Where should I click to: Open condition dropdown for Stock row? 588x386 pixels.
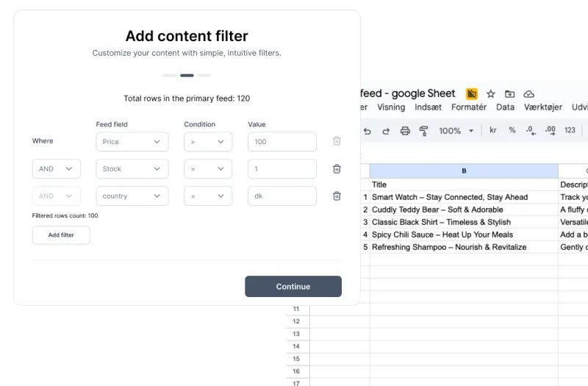pyautogui.click(x=208, y=169)
